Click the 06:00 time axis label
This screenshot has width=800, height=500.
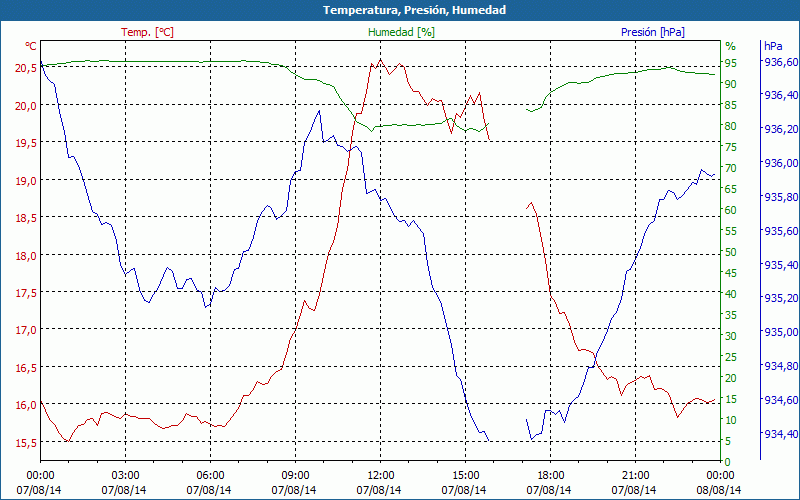click(210, 476)
